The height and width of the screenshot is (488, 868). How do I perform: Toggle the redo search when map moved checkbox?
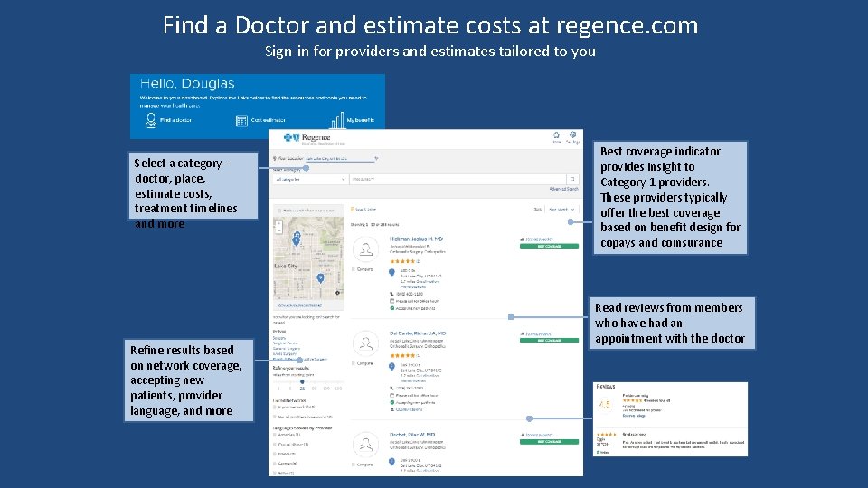tap(279, 211)
